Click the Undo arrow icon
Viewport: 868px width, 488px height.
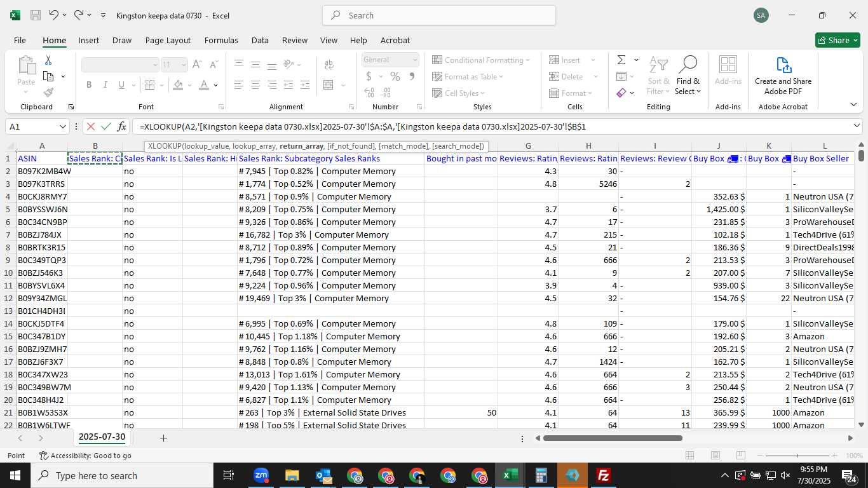click(54, 15)
